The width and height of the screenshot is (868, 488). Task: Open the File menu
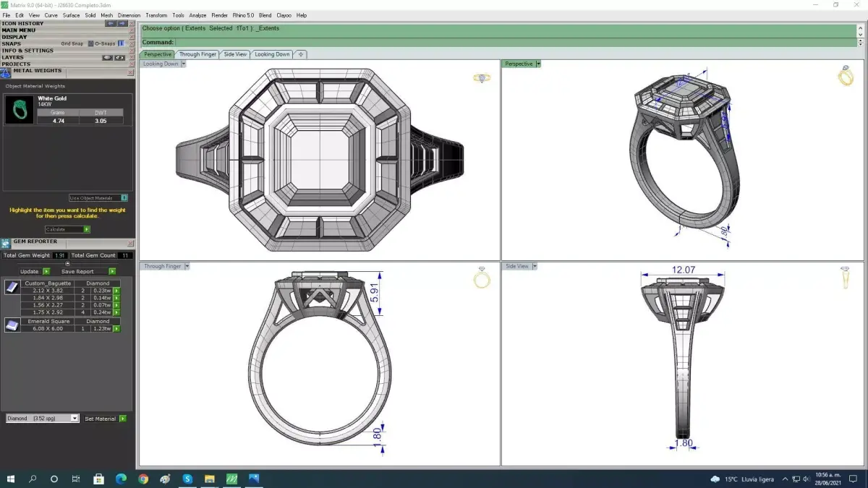pos(7,15)
